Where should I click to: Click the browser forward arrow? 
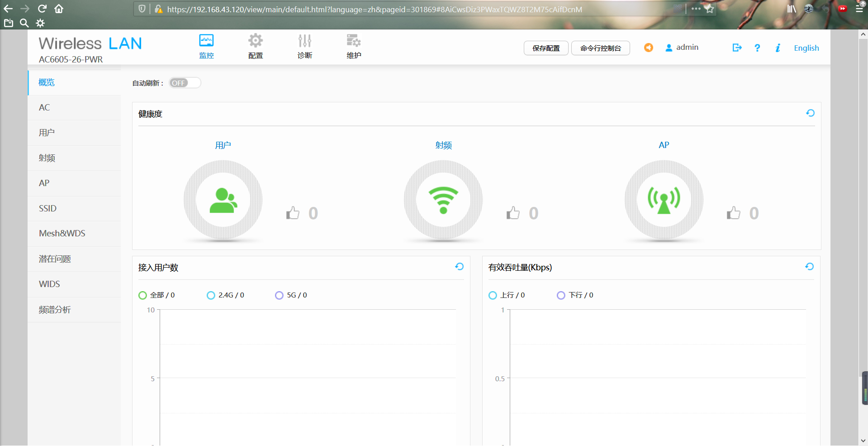(25, 9)
